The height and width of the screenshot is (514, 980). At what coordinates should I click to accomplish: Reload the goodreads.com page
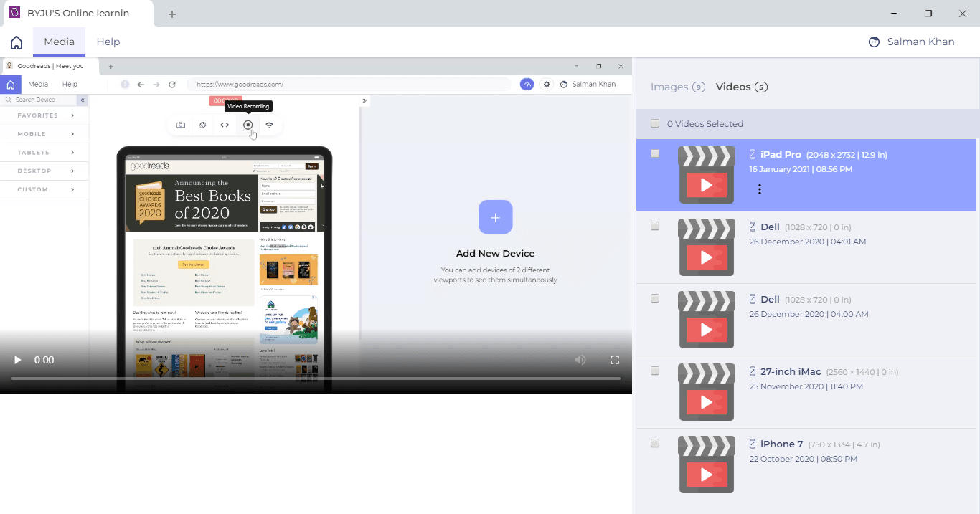(x=172, y=84)
